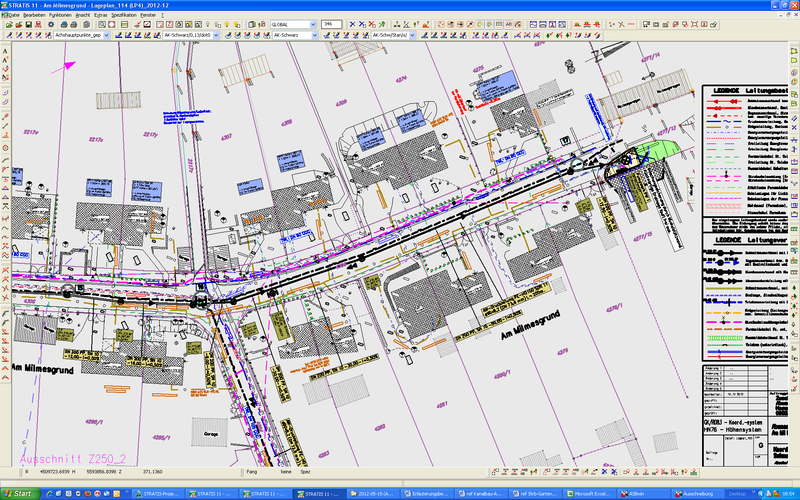Switch to the Microsoft Excel taskbar window
This screenshot has height=500, width=800.
tap(589, 494)
